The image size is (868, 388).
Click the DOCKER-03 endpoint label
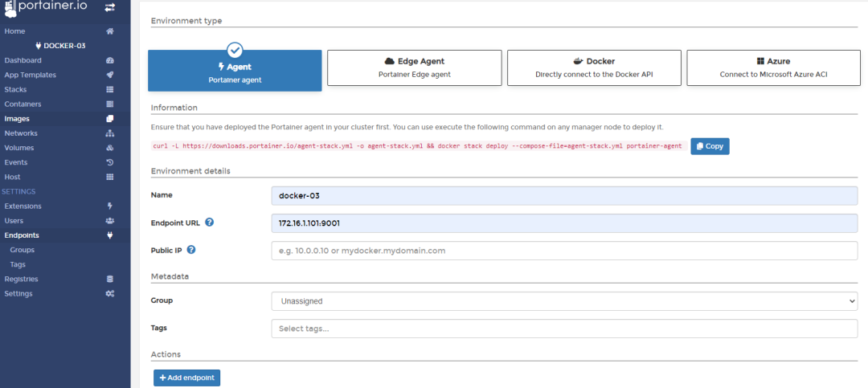(61, 46)
